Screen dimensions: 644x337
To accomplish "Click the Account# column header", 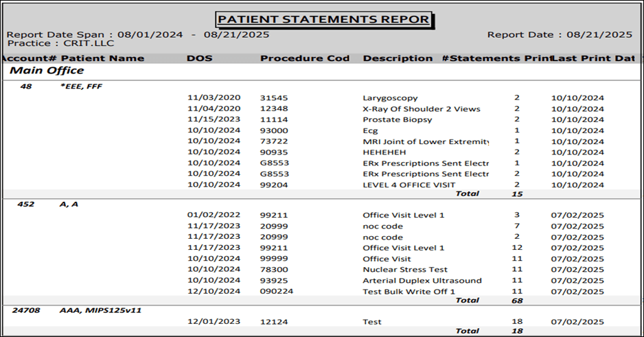I will (28, 58).
